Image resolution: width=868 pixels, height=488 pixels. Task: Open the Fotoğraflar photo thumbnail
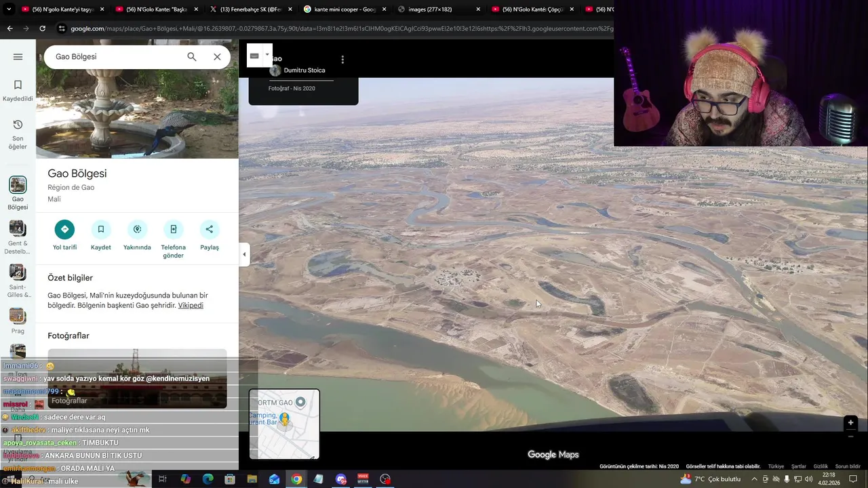137,378
